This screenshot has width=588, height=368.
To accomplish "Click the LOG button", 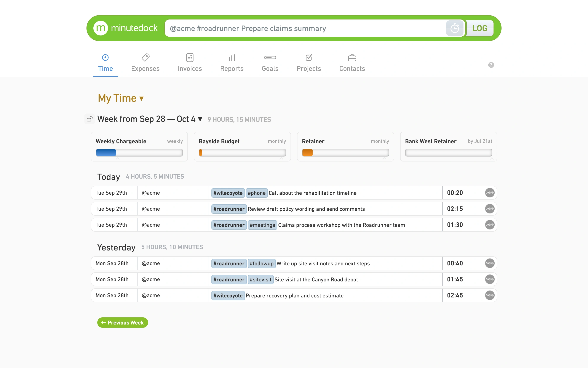I will (480, 28).
